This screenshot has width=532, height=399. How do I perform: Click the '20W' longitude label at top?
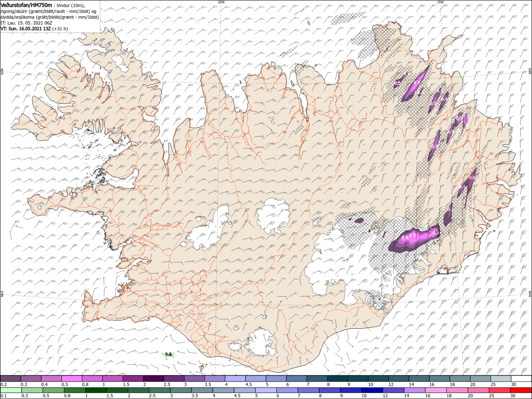[x=221, y=2]
